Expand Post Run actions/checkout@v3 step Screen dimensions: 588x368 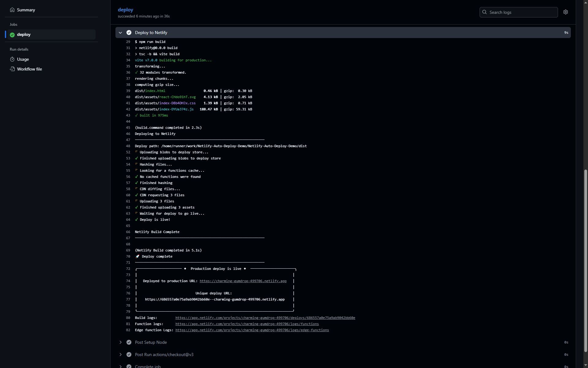pyautogui.click(x=120, y=355)
